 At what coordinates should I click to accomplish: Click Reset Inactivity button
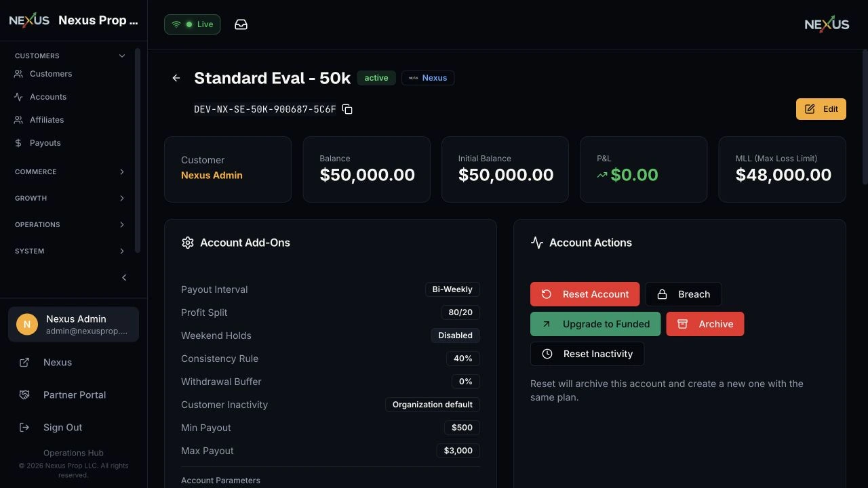[x=587, y=354]
